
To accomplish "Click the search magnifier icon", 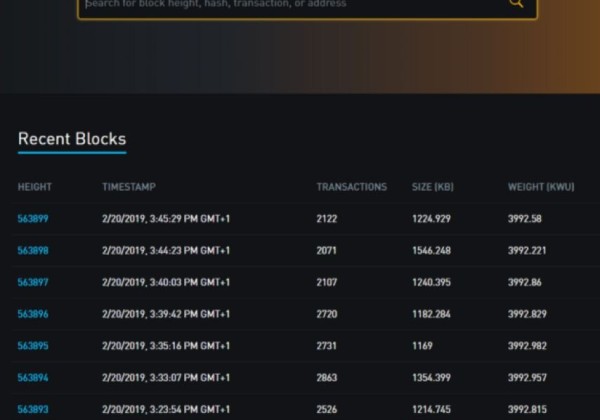I will tap(516, 4).
